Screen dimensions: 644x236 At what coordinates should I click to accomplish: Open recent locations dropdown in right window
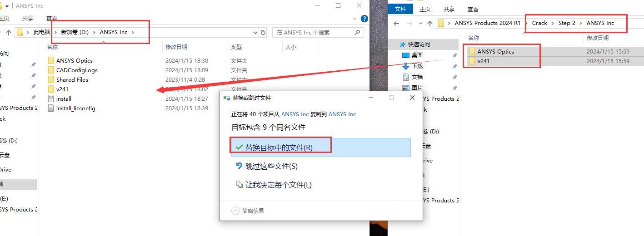tap(420, 23)
